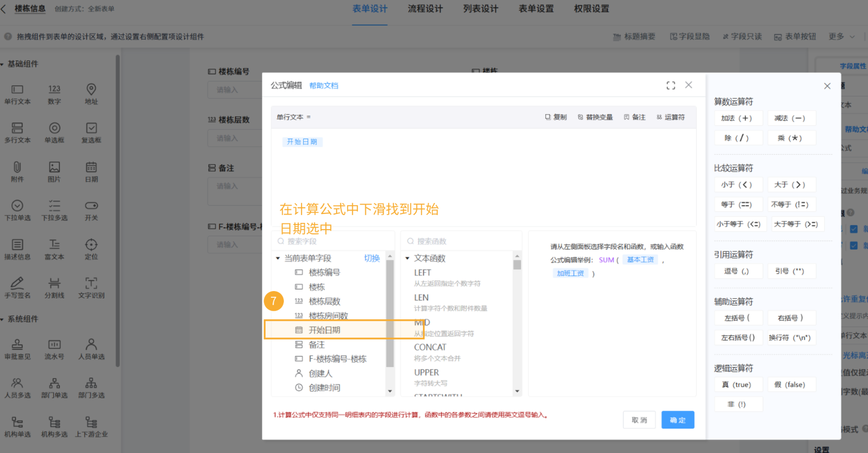Insert the 真 (true) value
The height and width of the screenshot is (453, 868).
click(738, 384)
